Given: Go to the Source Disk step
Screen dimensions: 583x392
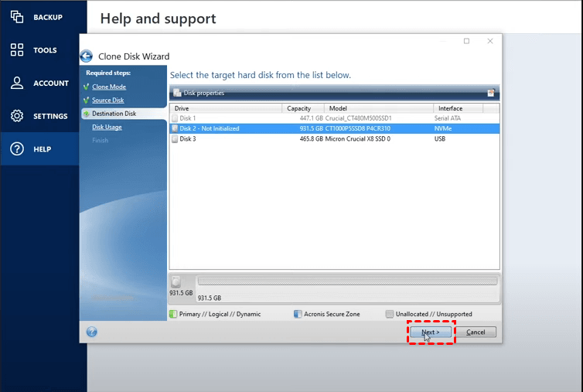Looking at the screenshot, I should coord(107,101).
